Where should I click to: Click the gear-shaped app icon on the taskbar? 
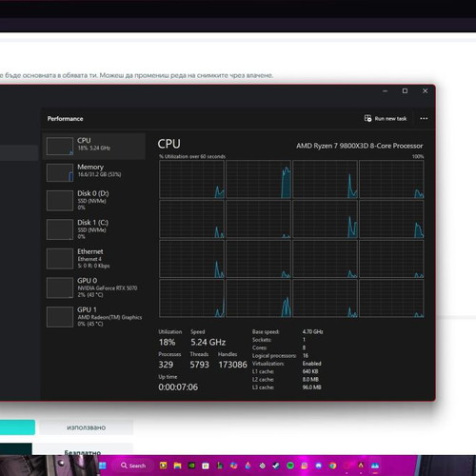pos(262,466)
